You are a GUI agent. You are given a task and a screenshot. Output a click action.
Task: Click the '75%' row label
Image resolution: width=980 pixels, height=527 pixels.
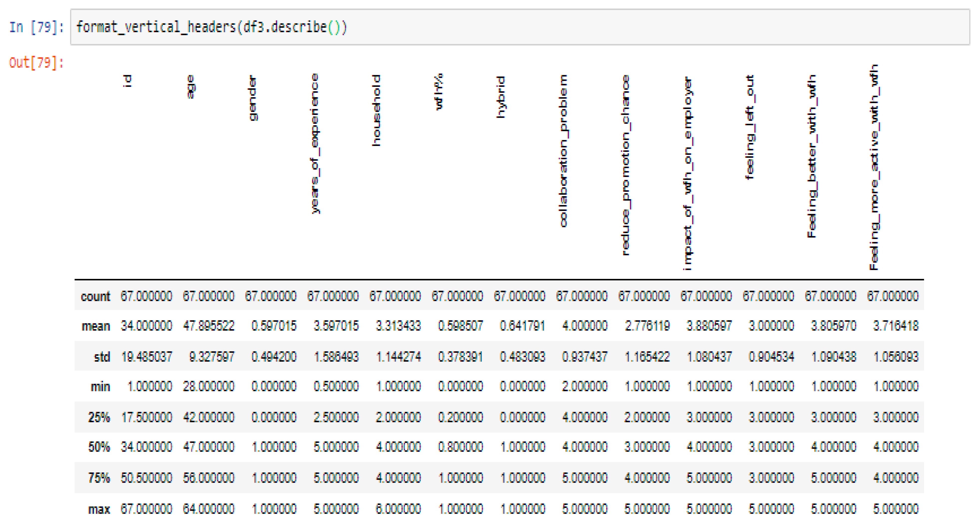[99, 478]
